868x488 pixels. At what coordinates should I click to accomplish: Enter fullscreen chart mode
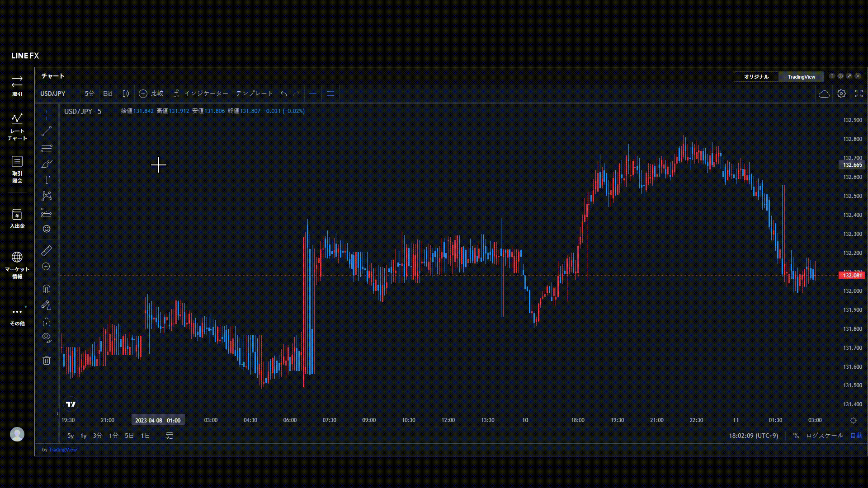click(859, 94)
